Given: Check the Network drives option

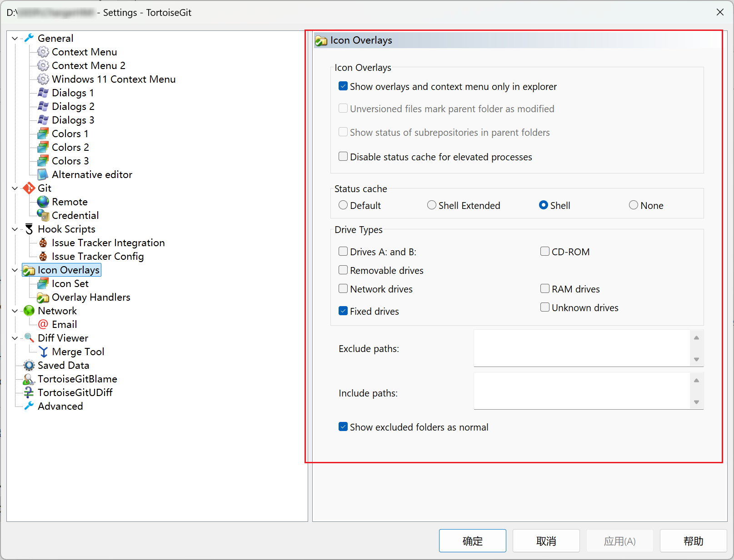Looking at the screenshot, I should point(343,289).
